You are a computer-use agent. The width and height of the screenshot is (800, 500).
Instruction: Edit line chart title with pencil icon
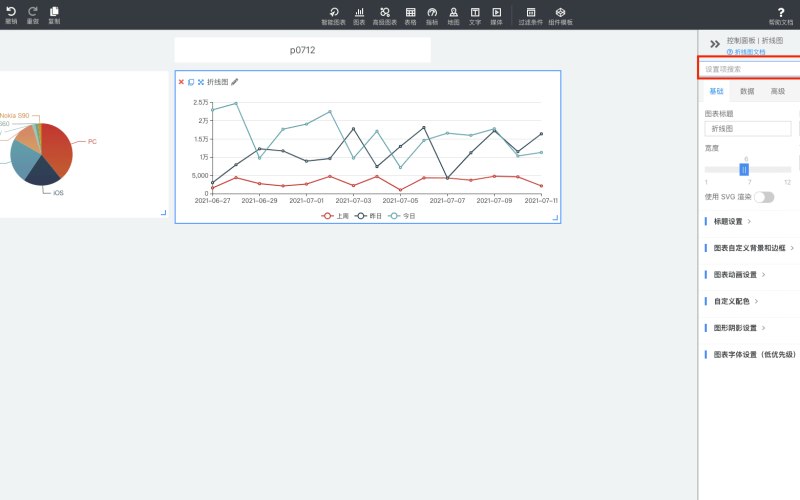click(235, 82)
